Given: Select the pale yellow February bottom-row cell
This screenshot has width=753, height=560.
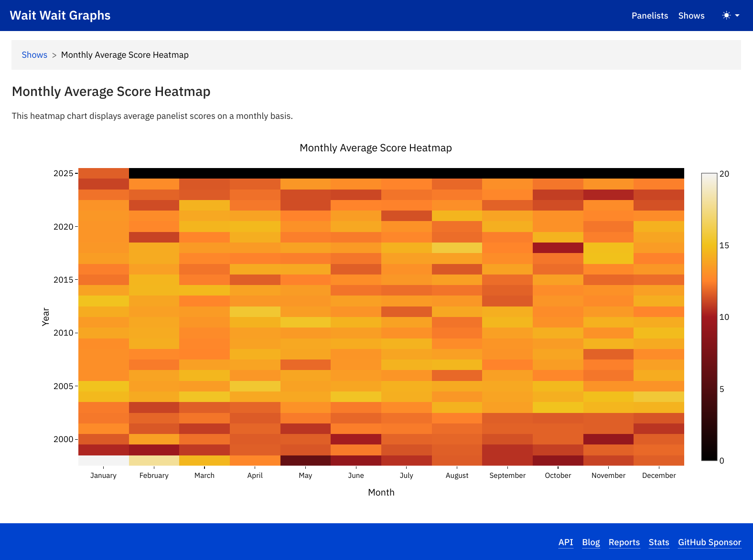Looking at the screenshot, I should coord(154,461).
